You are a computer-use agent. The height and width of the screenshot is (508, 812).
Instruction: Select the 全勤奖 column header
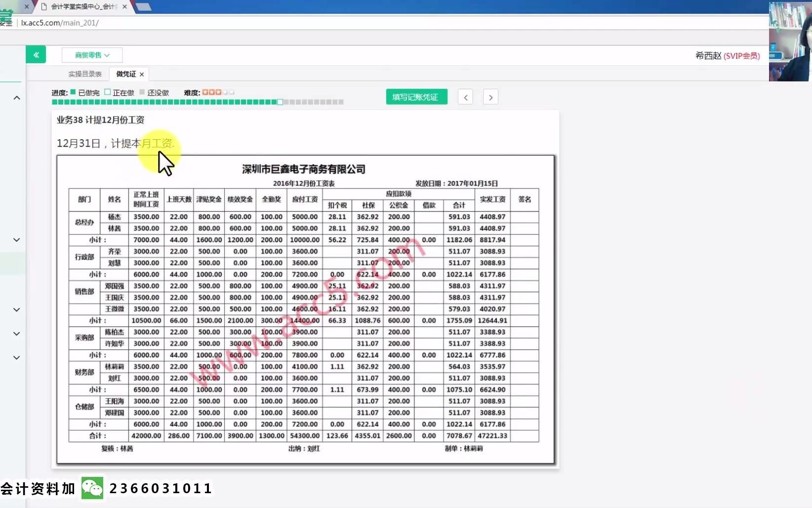[272, 200]
